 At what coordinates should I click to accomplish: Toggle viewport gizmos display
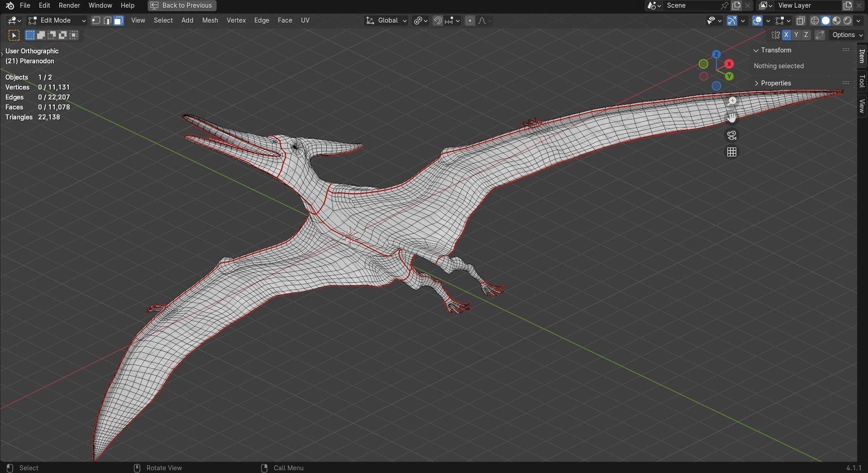[732, 20]
